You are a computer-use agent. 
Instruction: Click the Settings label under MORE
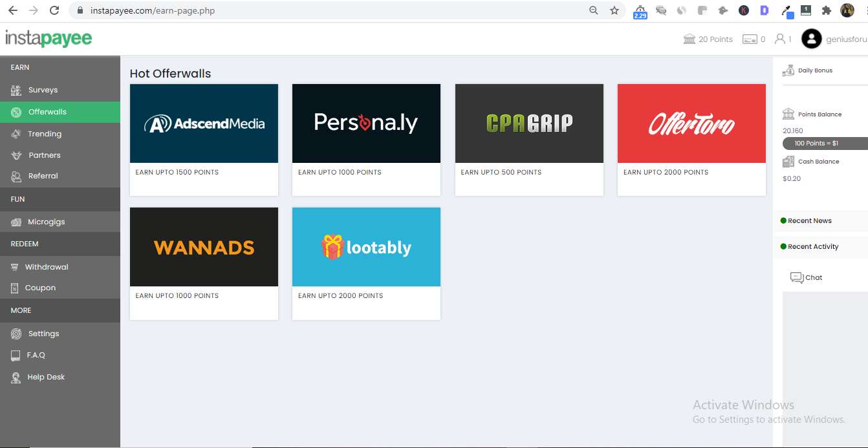click(44, 334)
